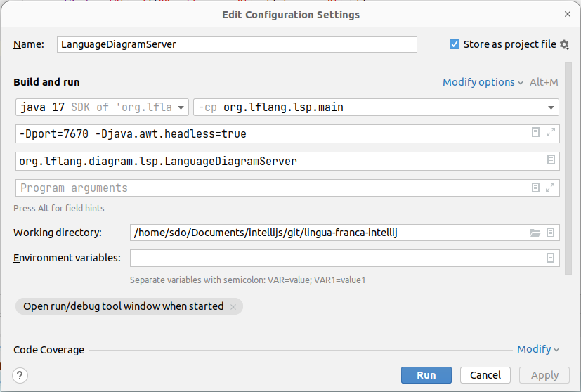
Task: Toggle Store as project file checkbox
Action: coord(455,44)
